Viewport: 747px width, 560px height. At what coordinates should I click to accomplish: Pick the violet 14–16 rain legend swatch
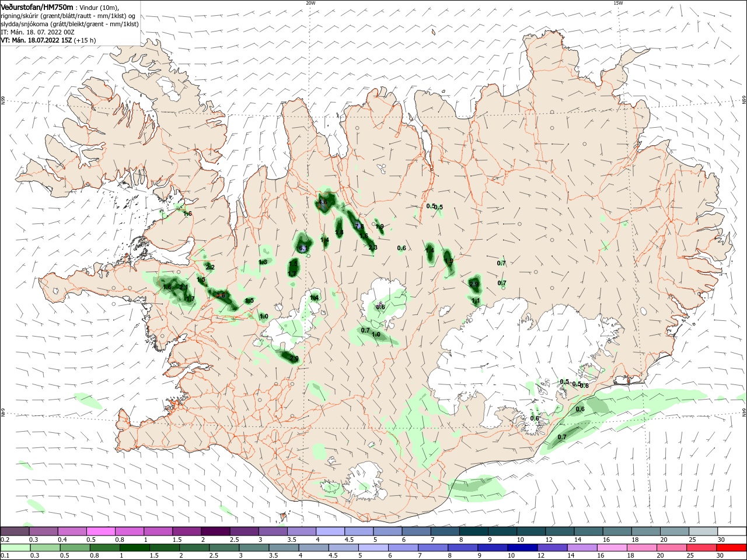(582, 548)
